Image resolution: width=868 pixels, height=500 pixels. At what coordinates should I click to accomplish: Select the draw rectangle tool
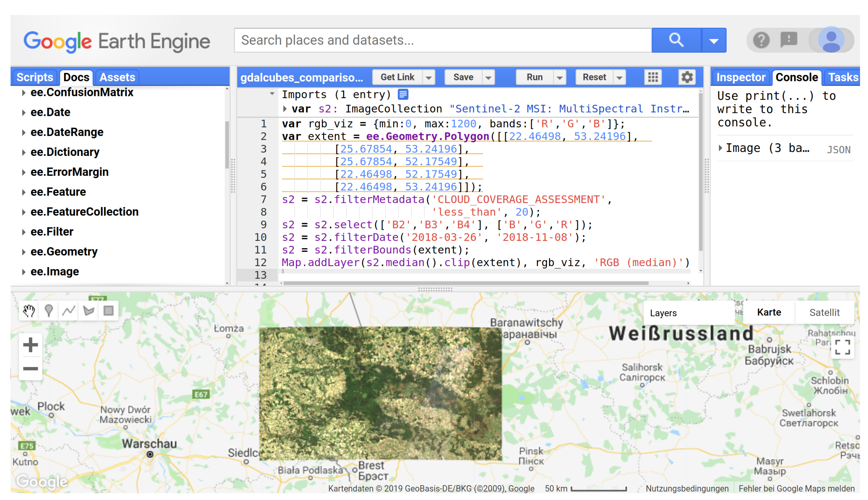108,311
